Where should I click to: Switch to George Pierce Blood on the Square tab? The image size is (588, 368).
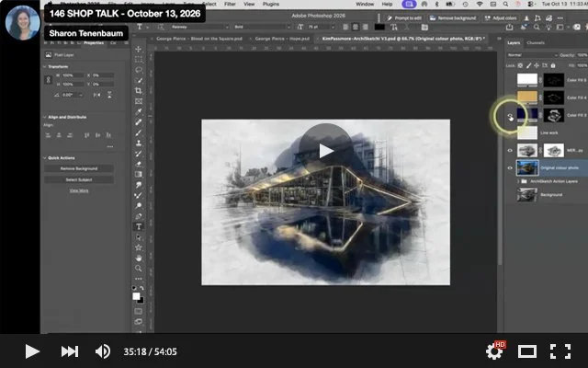(x=198, y=39)
